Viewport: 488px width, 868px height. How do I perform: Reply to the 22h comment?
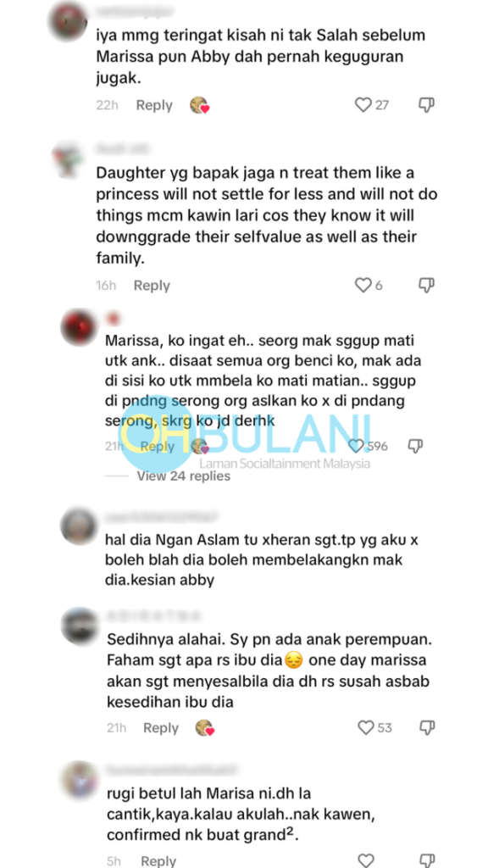coord(154,105)
